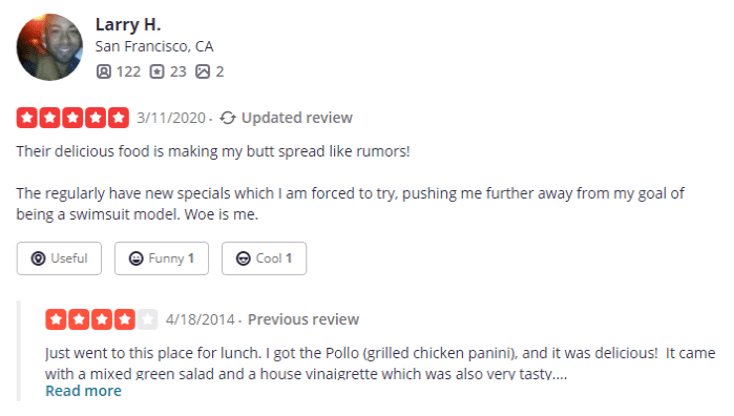Click the refresh icon beside Updated review
Image resolution: width=734 pixels, height=416 pixels.
pos(228,118)
